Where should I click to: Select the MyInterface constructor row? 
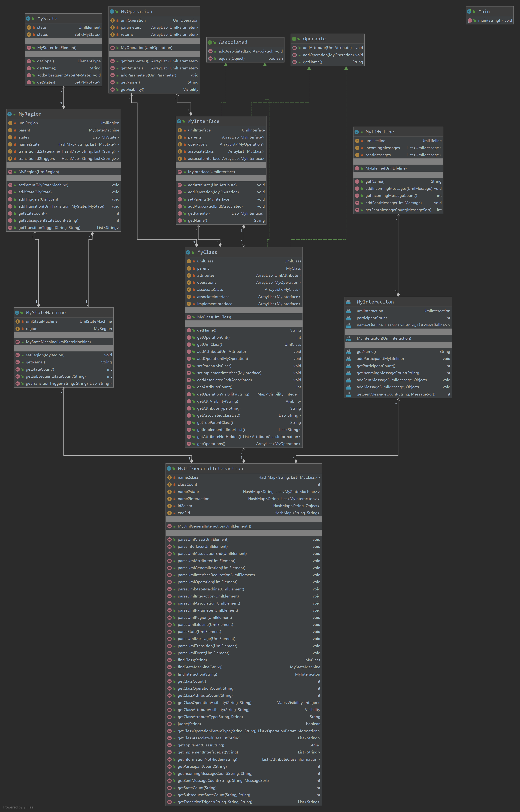211,172
